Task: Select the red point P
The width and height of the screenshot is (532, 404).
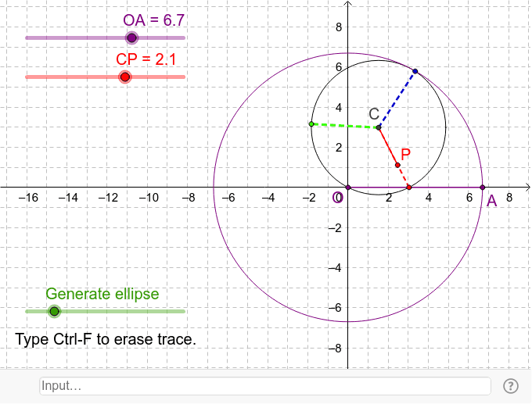Action: (397, 165)
